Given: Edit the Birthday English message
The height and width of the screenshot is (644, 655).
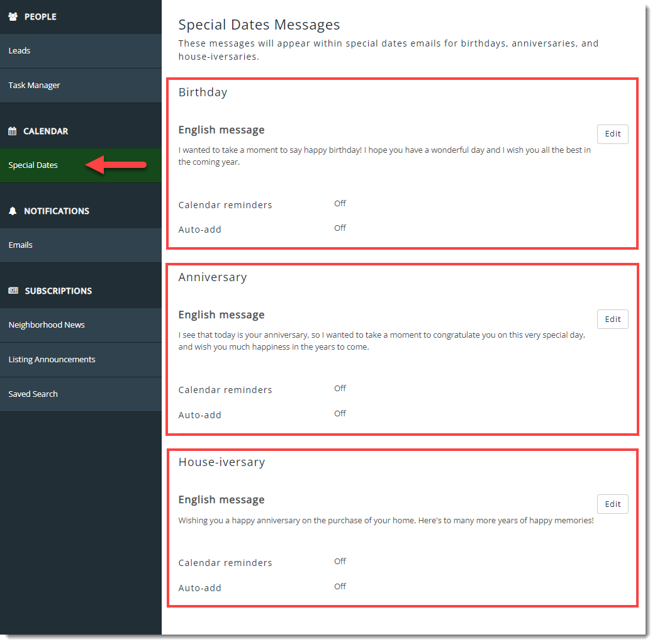Looking at the screenshot, I should tap(612, 134).
